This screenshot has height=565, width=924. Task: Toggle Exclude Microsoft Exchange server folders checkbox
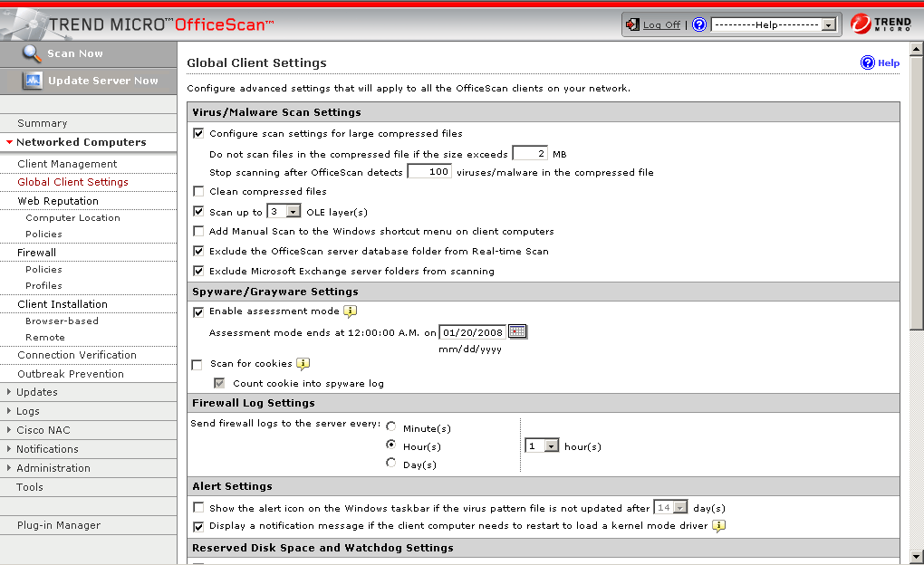tap(198, 271)
